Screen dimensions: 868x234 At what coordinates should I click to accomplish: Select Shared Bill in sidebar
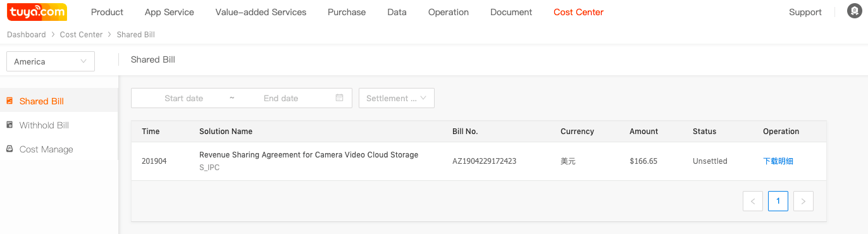point(59,101)
